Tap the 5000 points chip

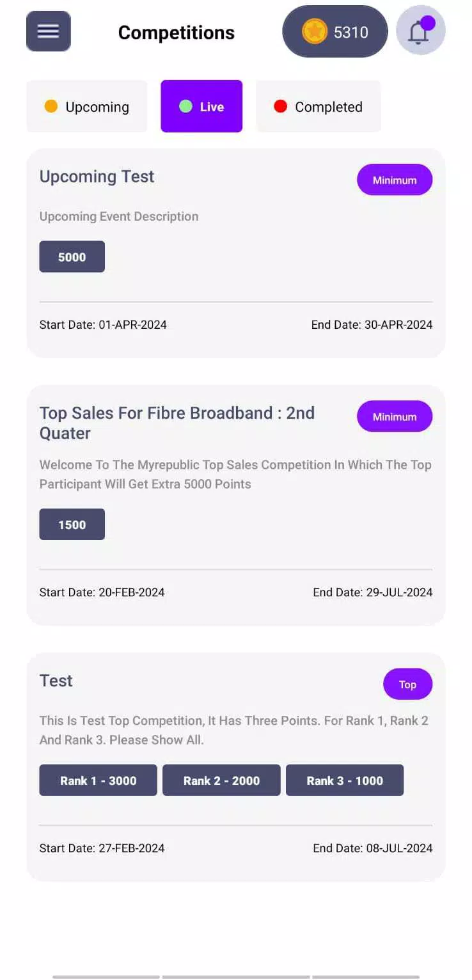coord(72,257)
